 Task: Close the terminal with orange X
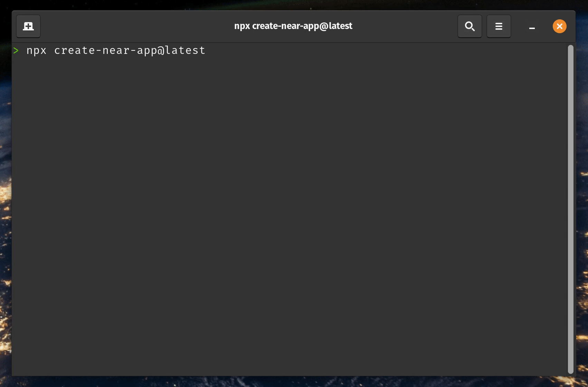[x=559, y=26]
